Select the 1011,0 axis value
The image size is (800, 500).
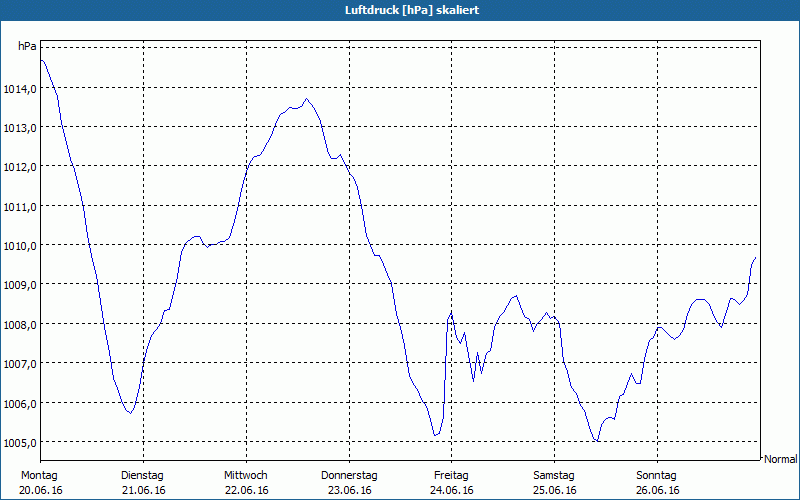click(x=20, y=207)
